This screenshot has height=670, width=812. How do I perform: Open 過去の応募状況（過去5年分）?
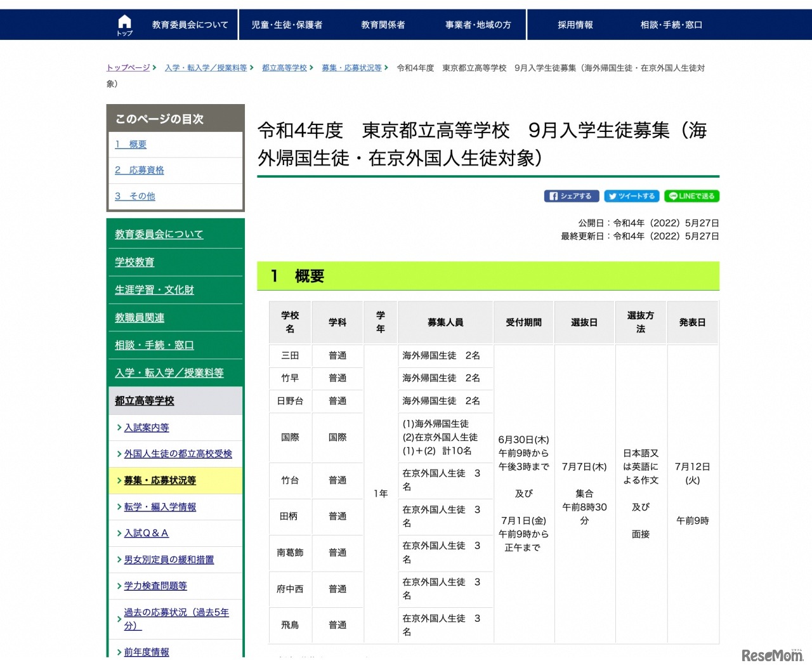(x=176, y=617)
